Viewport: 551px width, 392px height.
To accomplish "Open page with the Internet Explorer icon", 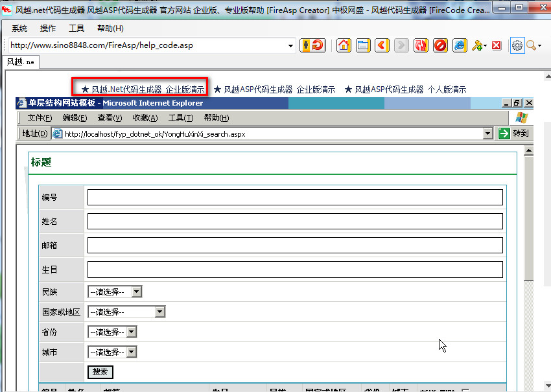I will coord(459,45).
